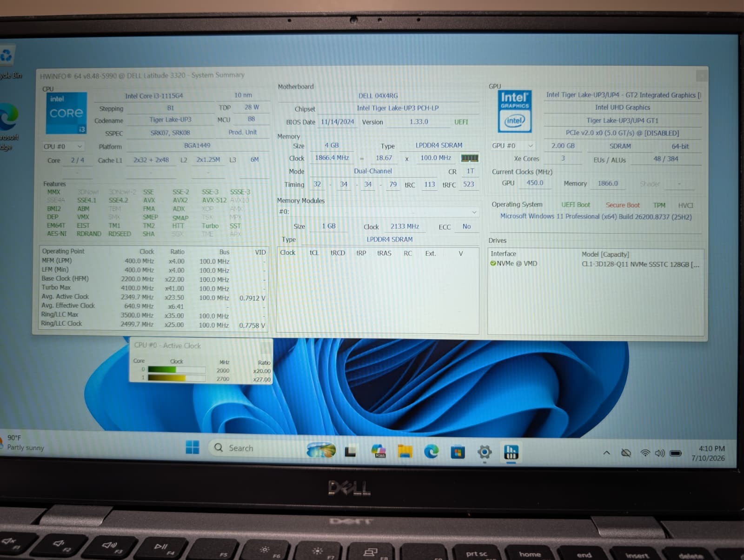The image size is (744, 560).
Task: Click the Tiger Lake-UP3 codename value
Action: [170, 120]
